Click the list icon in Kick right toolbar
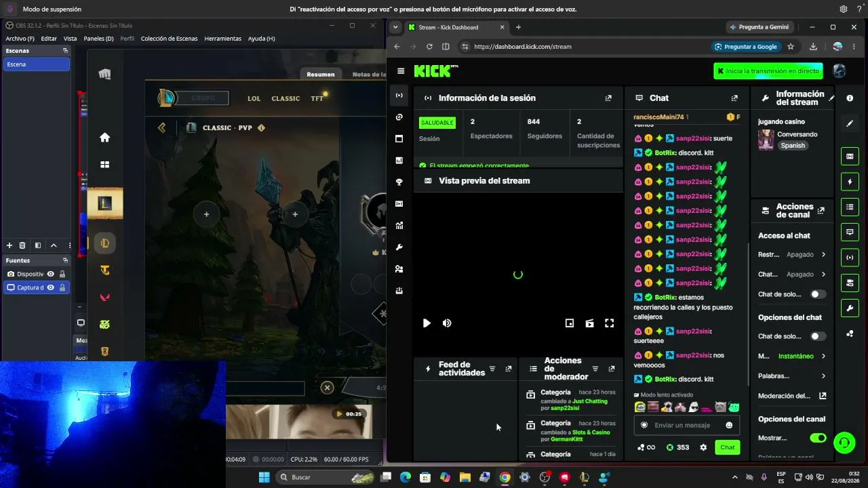 pos(850,207)
